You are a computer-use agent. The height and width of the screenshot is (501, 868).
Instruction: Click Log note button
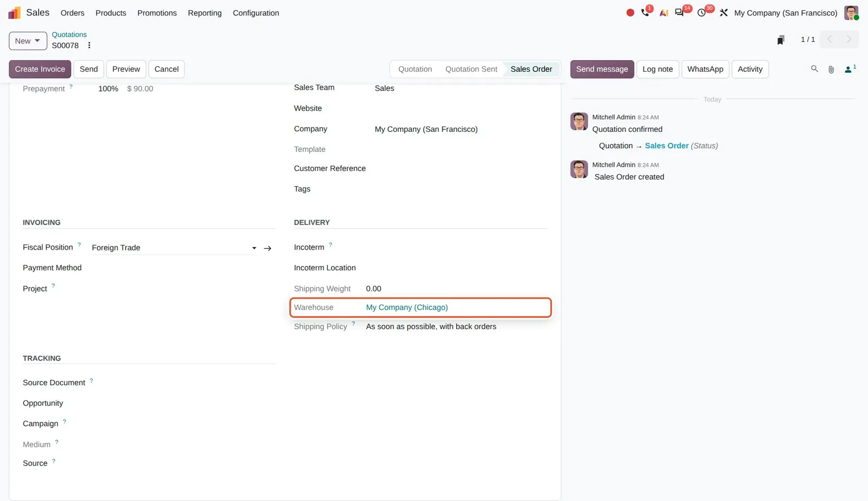point(658,69)
